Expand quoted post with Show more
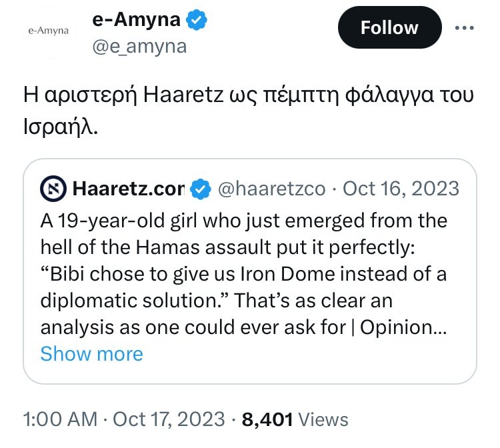 tap(91, 353)
